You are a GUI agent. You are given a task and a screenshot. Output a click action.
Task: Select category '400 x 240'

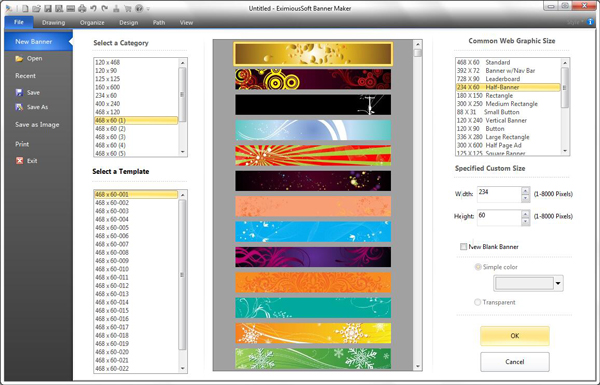(x=136, y=104)
